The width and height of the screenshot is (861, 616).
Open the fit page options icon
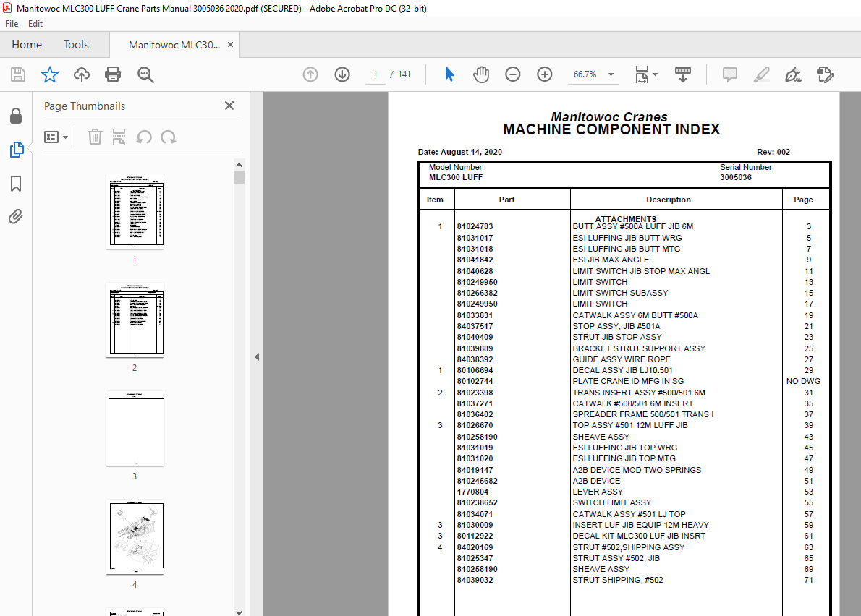[x=645, y=74]
